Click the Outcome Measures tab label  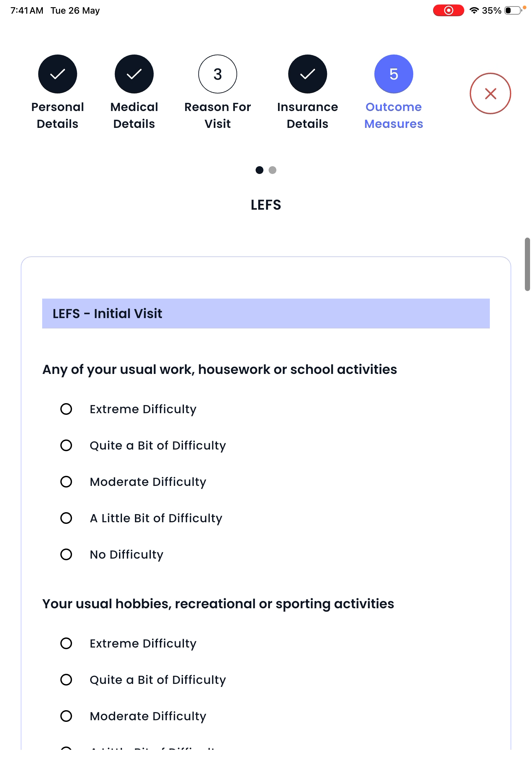pos(394,115)
